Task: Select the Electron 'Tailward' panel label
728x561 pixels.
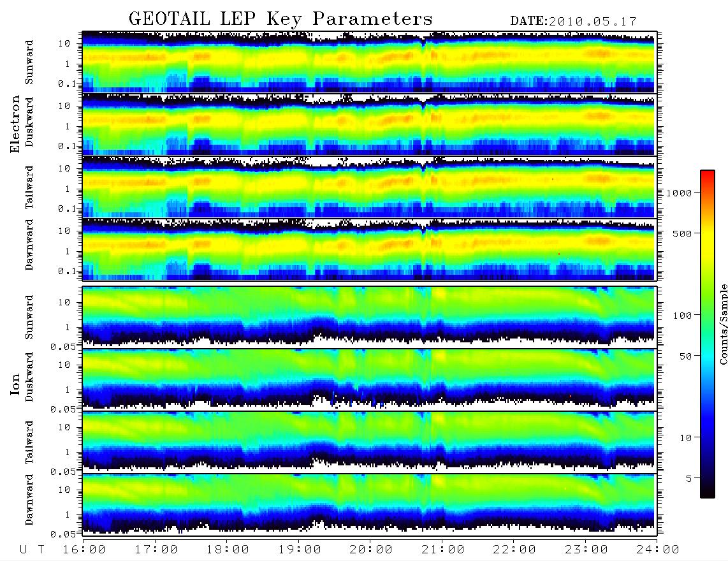Action: pyautogui.click(x=29, y=187)
